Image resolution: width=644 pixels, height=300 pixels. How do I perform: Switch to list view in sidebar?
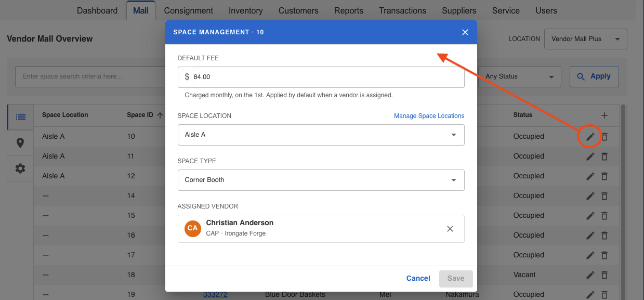pos(20,117)
